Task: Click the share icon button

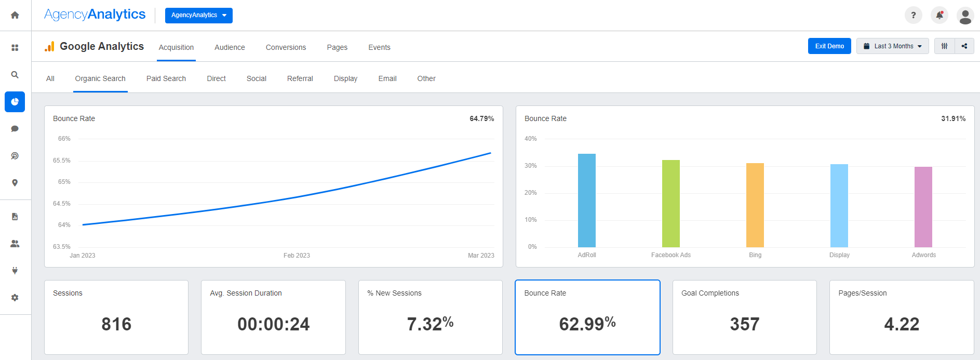Action: pyautogui.click(x=964, y=46)
